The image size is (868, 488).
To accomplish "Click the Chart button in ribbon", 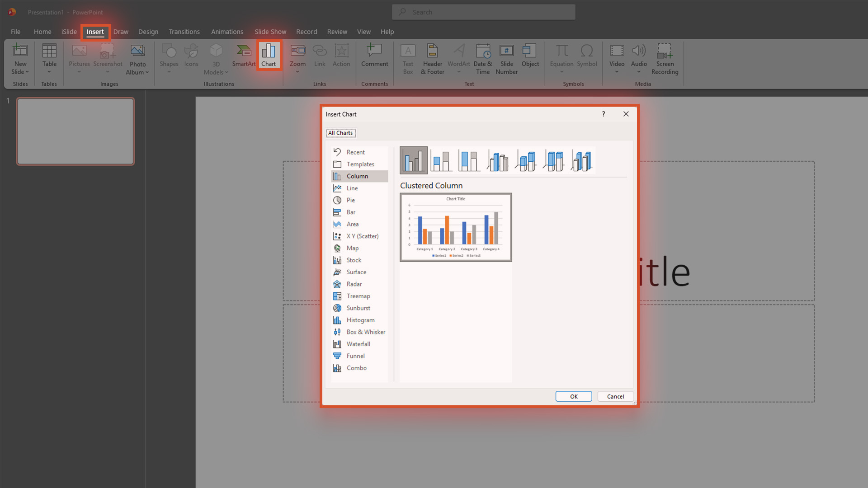I will click(x=269, y=55).
